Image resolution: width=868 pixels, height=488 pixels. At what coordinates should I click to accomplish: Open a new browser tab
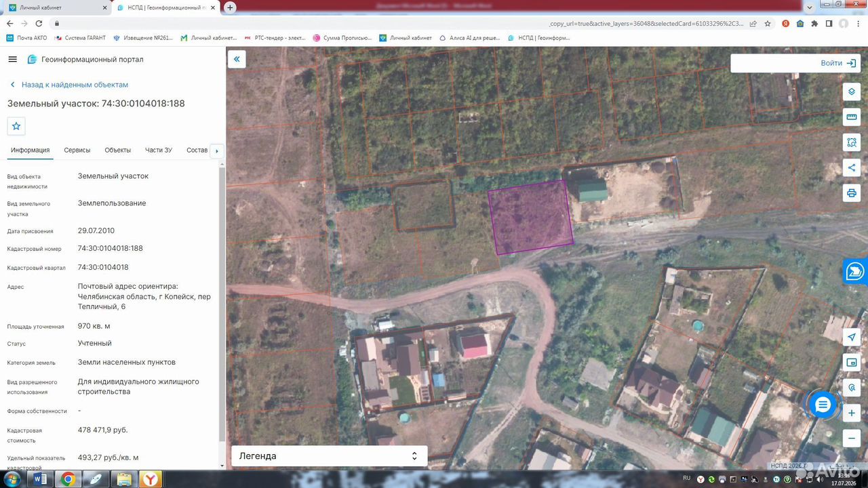[x=230, y=7]
